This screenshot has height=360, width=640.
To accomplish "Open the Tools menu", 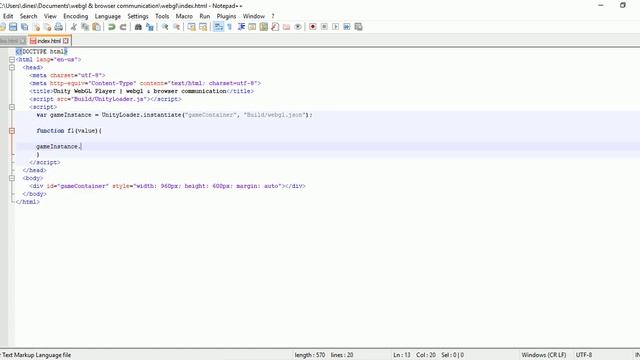I will tap(162, 16).
